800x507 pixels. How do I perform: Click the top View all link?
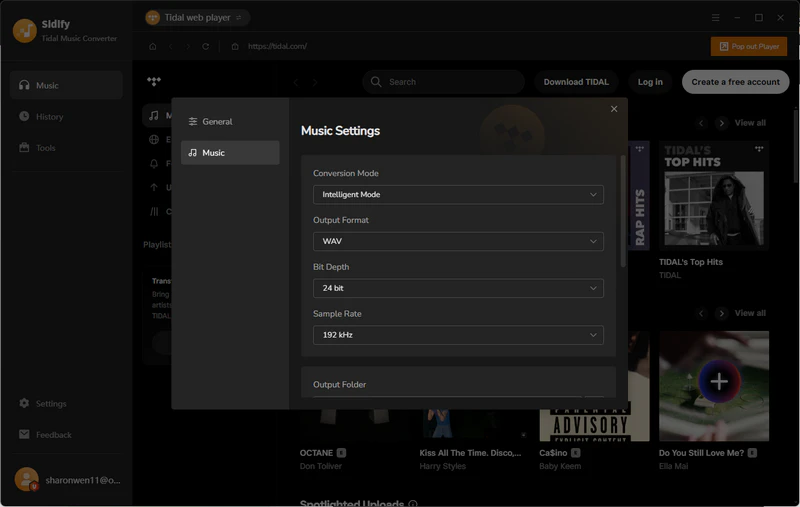750,123
